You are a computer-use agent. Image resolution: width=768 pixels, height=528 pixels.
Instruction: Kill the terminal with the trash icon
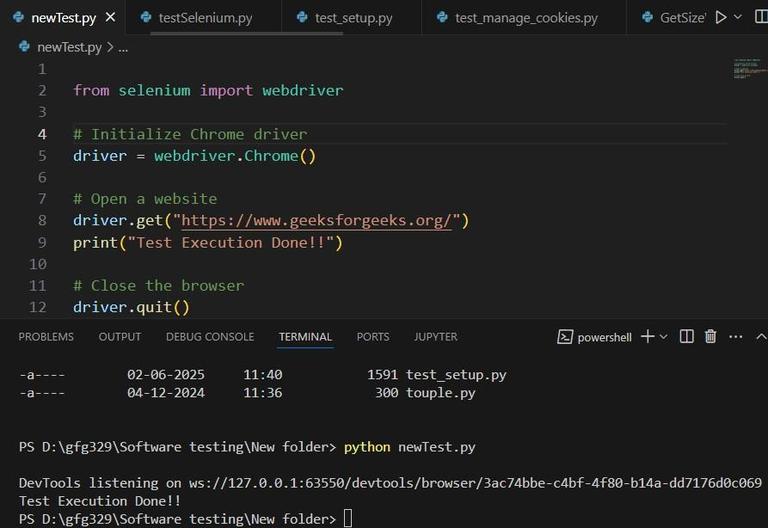coord(710,336)
